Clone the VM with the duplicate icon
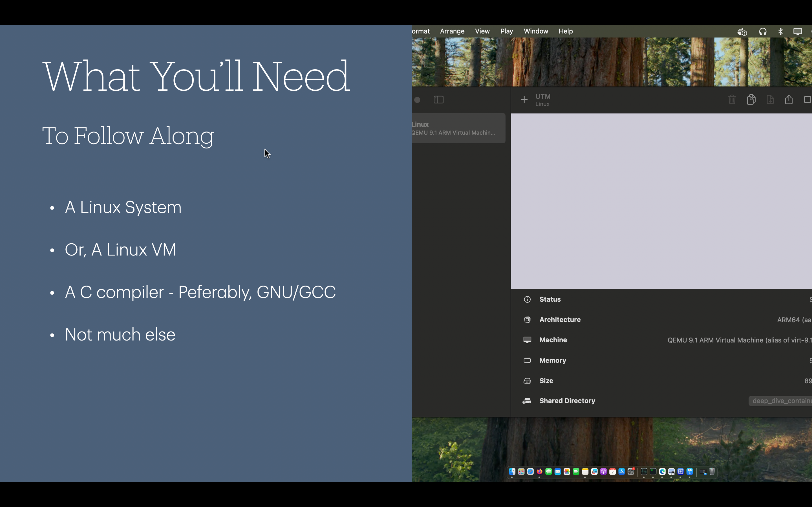Viewport: 812px width, 507px height. point(751,100)
